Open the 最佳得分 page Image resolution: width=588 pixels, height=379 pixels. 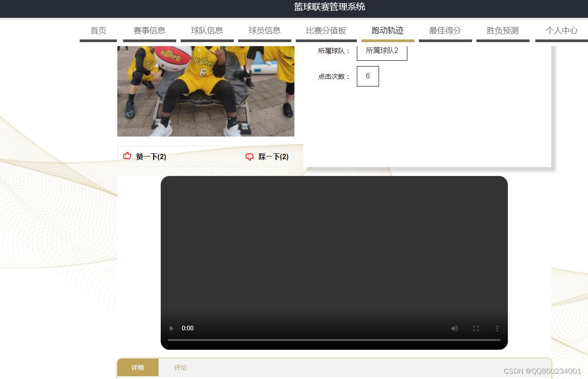[x=445, y=30]
